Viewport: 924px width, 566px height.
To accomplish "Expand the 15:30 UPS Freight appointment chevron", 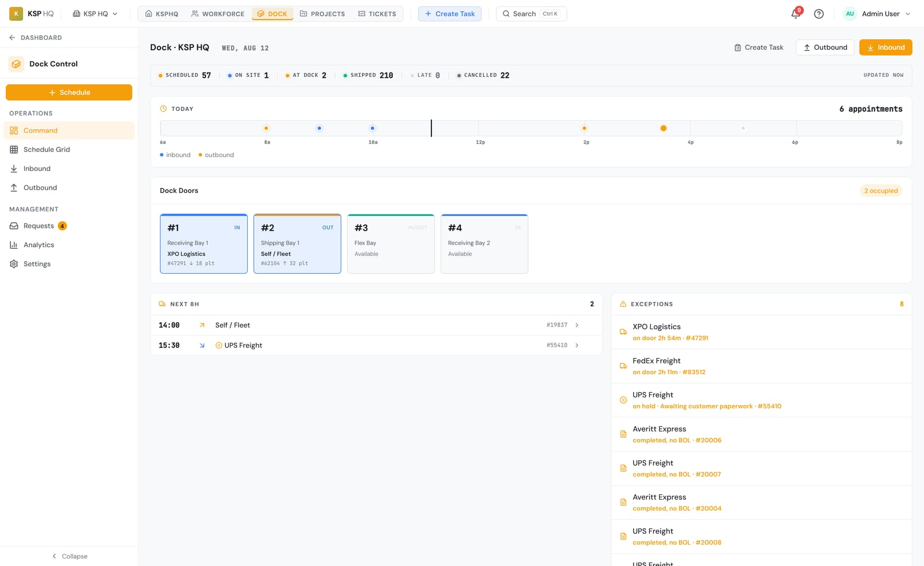I will [577, 345].
